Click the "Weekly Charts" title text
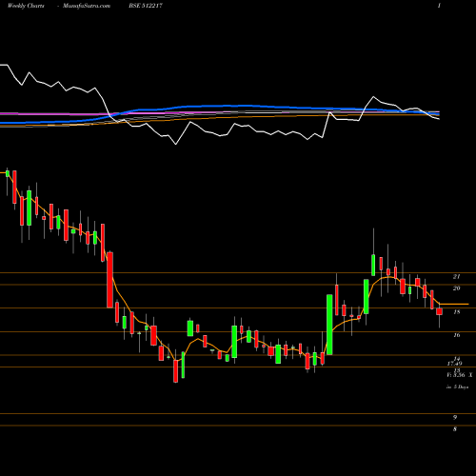The width and height of the screenshot is (476, 476). 26,6
